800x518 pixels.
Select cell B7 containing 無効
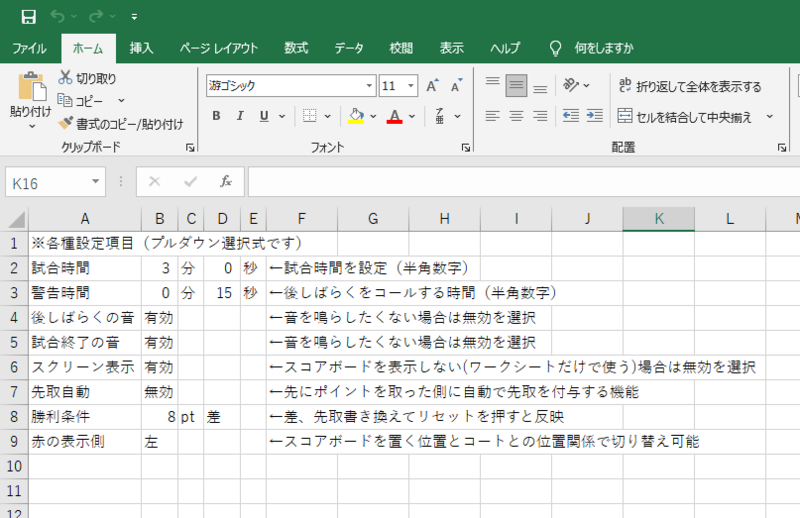tap(158, 391)
